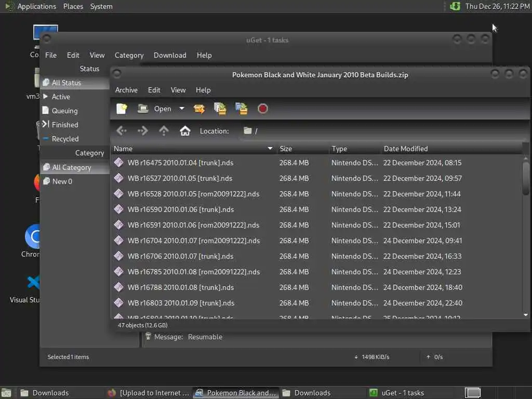532x399 pixels.
Task: Open uGet's File menu
Action: click(51, 55)
